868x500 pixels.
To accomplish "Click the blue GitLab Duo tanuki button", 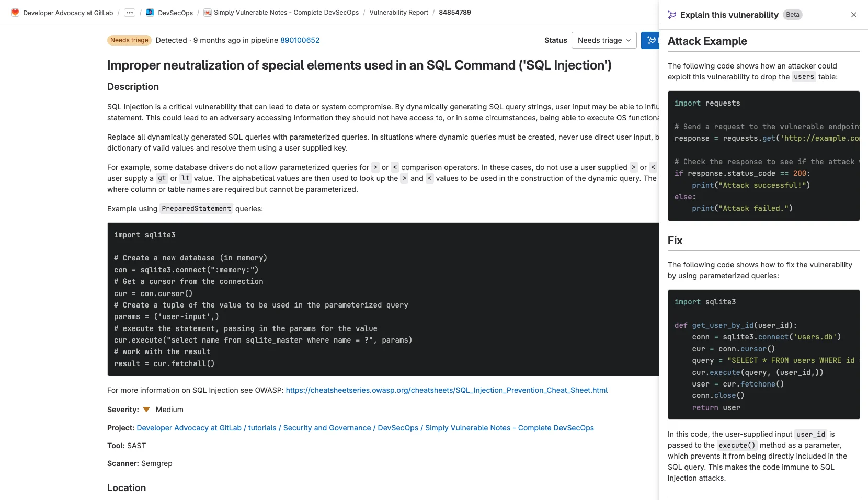I will tap(651, 40).
